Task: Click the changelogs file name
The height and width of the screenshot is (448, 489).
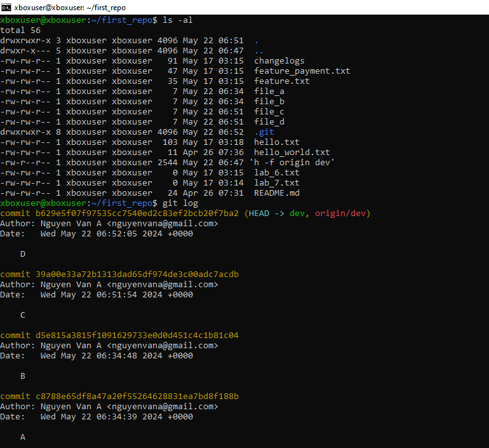Action: pos(279,61)
